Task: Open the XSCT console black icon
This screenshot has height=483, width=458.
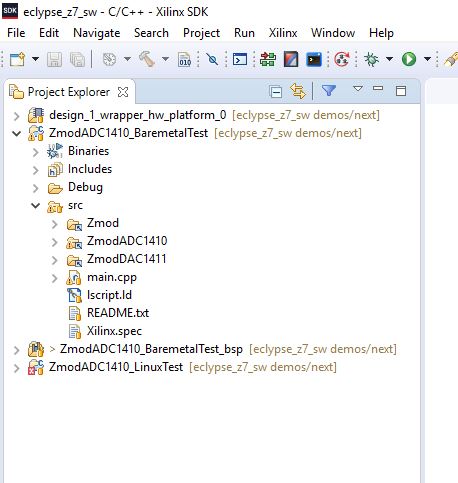Action: (x=314, y=60)
